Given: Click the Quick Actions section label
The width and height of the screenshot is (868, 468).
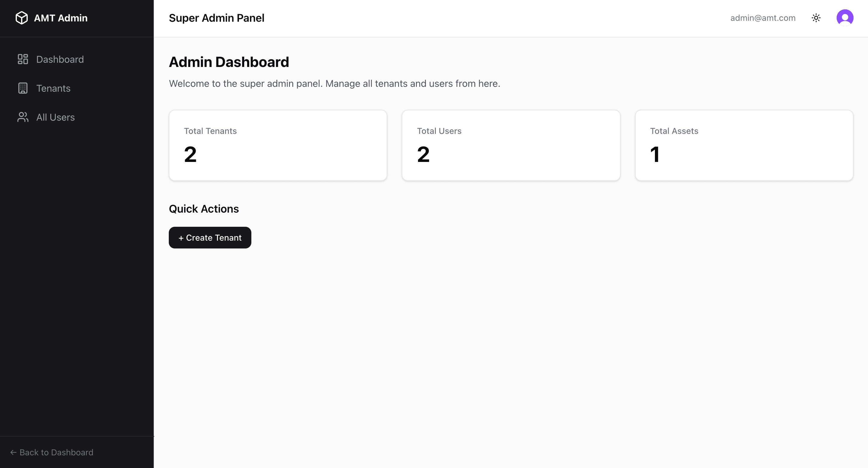Looking at the screenshot, I should 203,208.
